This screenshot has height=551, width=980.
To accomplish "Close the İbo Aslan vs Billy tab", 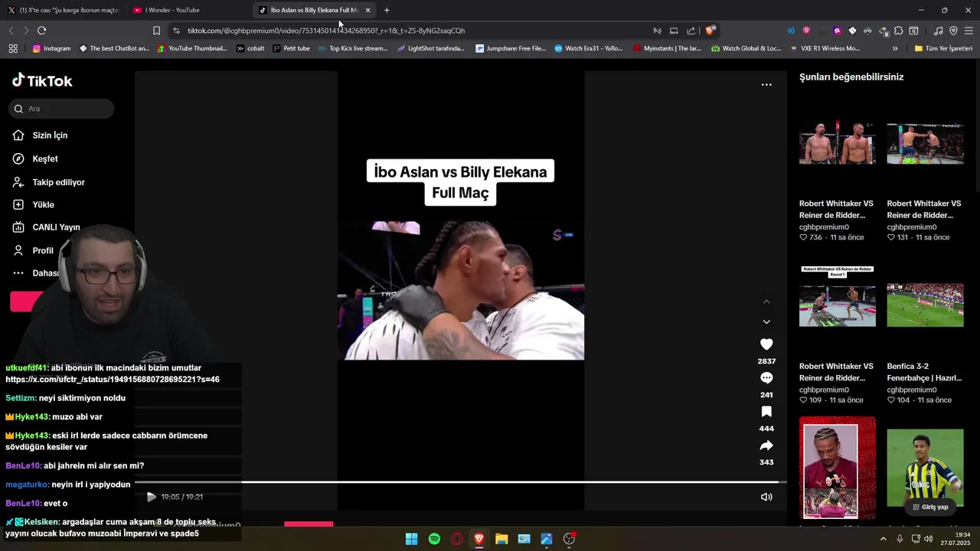I will click(368, 10).
